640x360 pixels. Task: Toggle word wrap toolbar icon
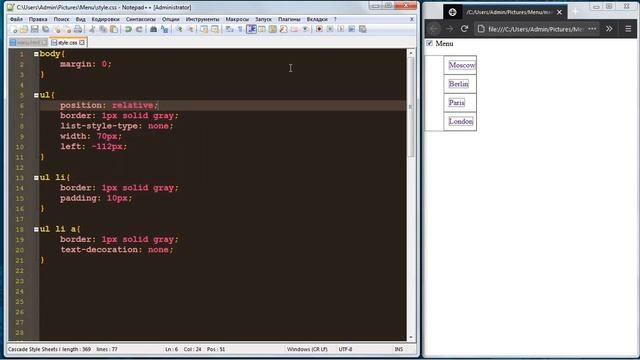(229, 29)
